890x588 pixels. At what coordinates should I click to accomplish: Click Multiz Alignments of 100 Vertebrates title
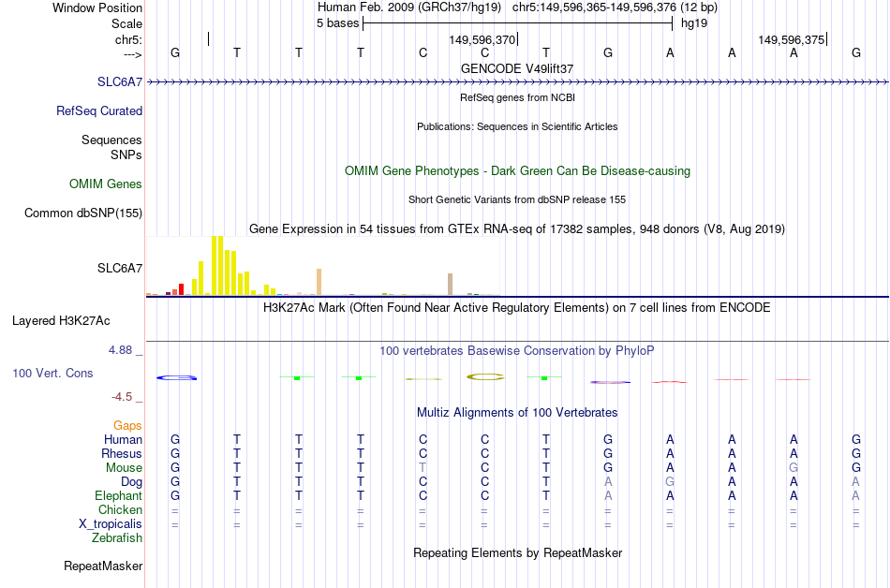pos(517,412)
